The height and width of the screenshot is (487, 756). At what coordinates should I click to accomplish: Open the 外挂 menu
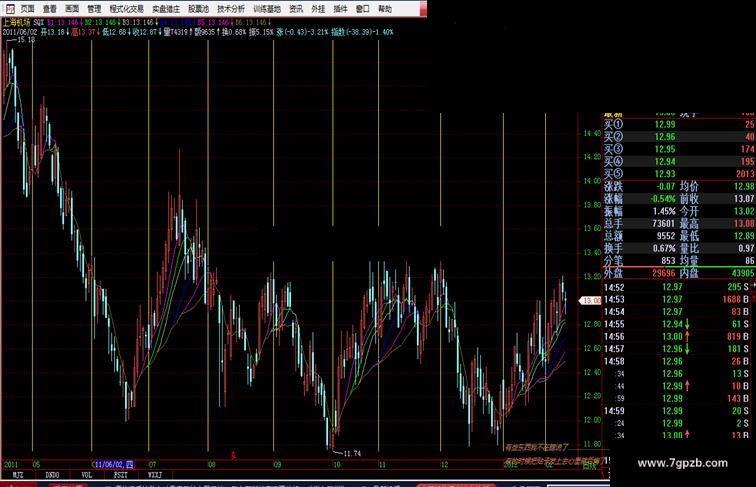pos(318,9)
